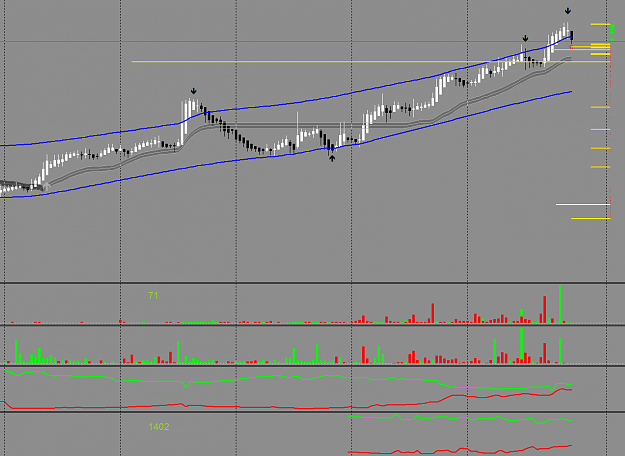This screenshot has width=625, height=456.
Task: Click the down arrow above the first price spike
Action: (193, 91)
